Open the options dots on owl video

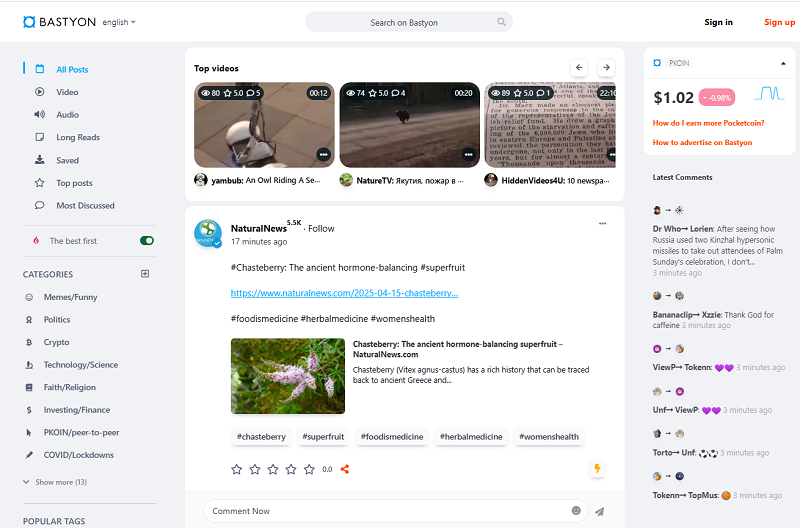pos(323,155)
